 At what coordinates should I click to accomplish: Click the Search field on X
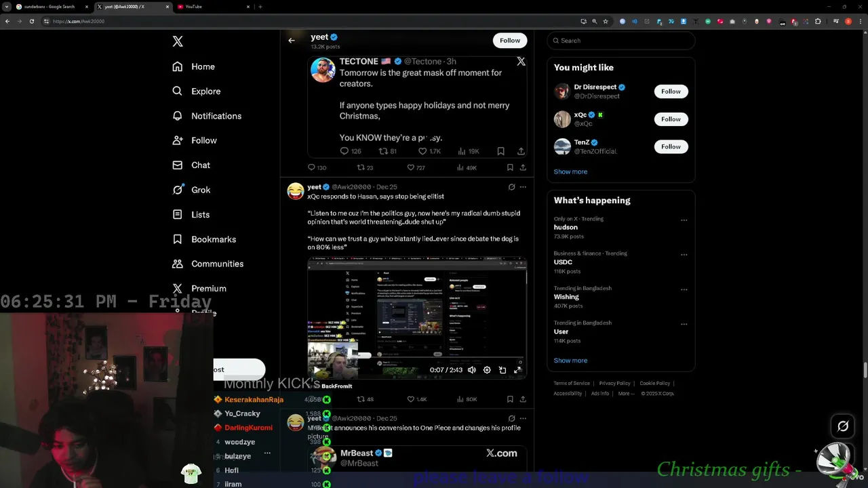coord(621,41)
